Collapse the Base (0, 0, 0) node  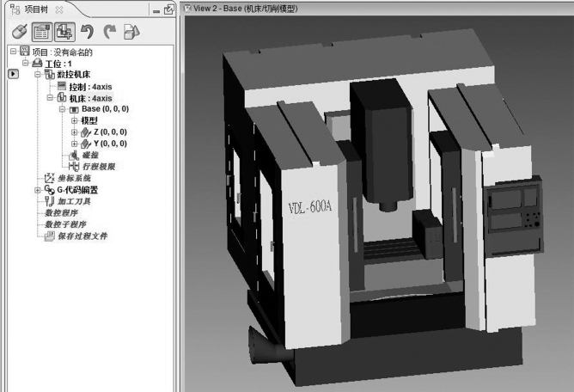pyautogui.click(x=62, y=109)
